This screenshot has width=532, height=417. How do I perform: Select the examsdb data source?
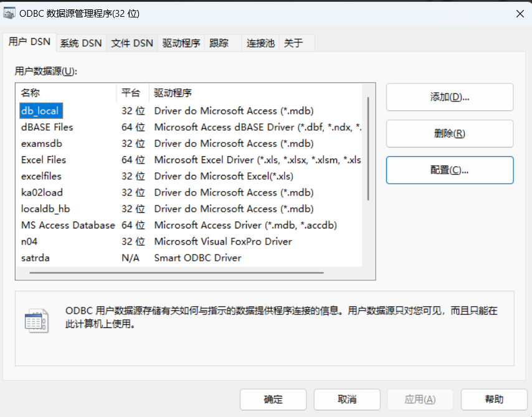click(x=42, y=143)
